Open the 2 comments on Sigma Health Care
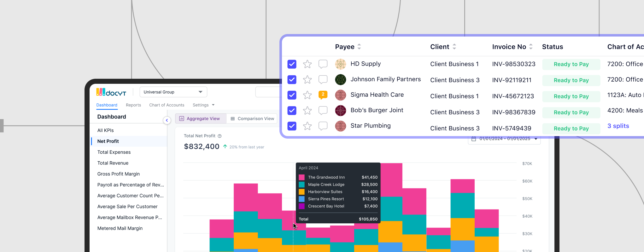 (x=323, y=95)
